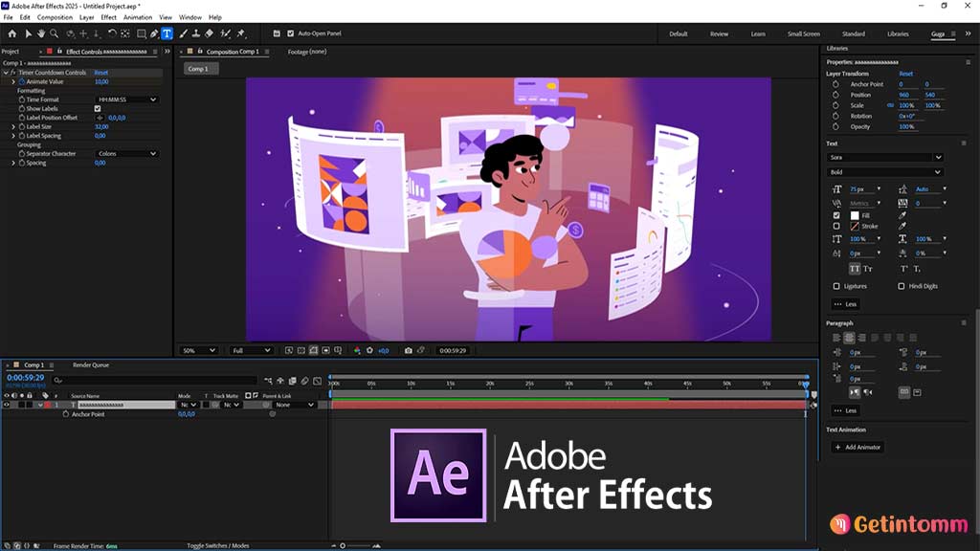Open the Project panel tab
Screen dimensions: 980x551
tap(11, 52)
